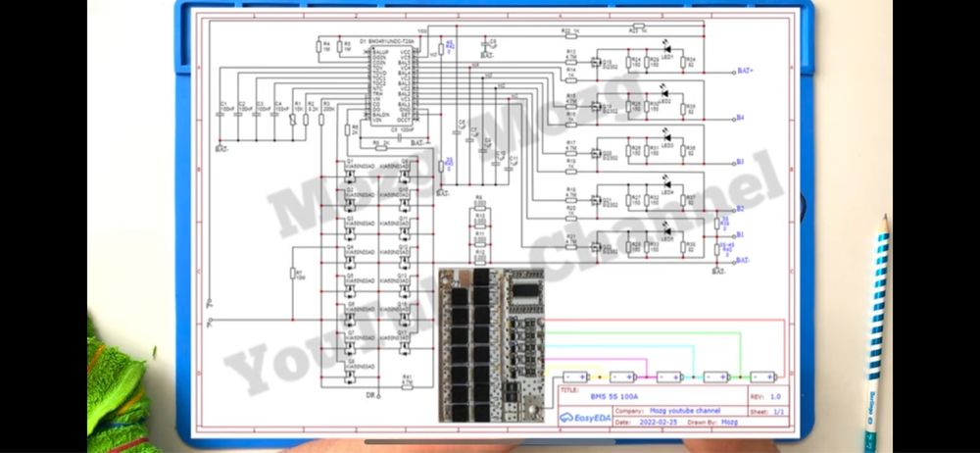Click the Sheet 1/1 field
The height and width of the screenshot is (453, 980).
click(x=768, y=412)
